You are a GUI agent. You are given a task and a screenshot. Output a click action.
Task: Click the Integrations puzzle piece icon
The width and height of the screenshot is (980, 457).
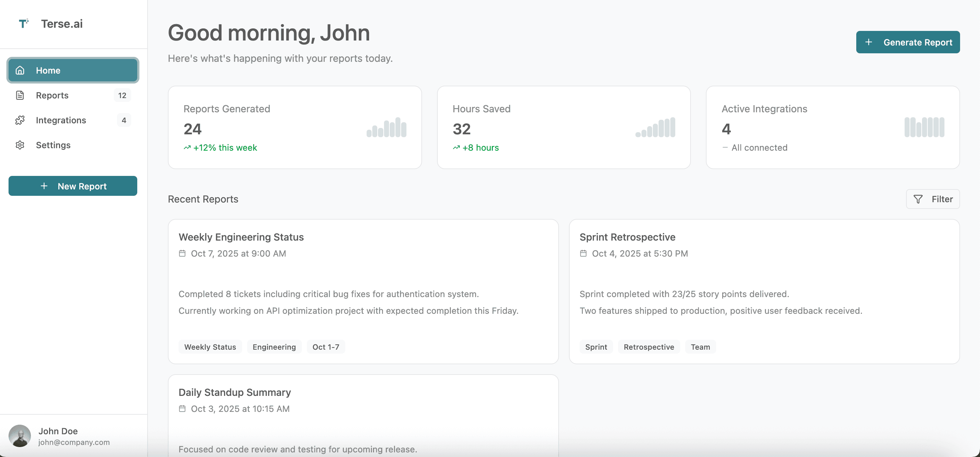click(x=20, y=120)
